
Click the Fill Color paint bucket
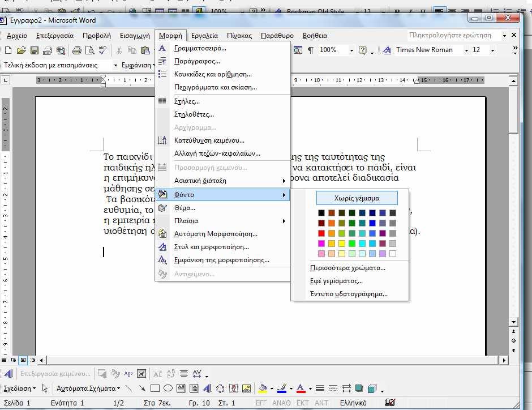[263, 388]
